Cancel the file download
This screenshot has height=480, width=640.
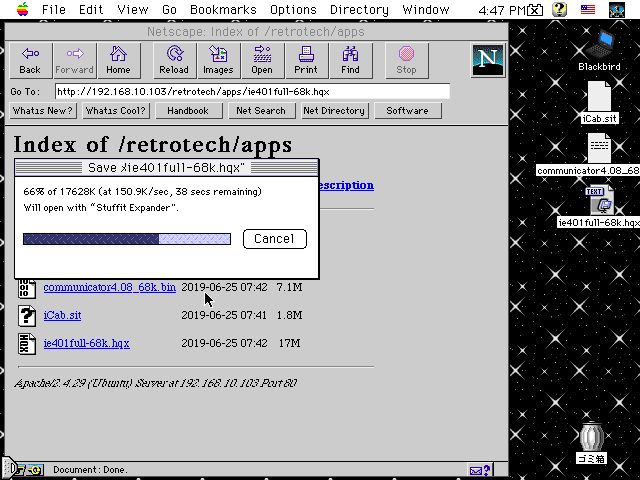point(275,239)
